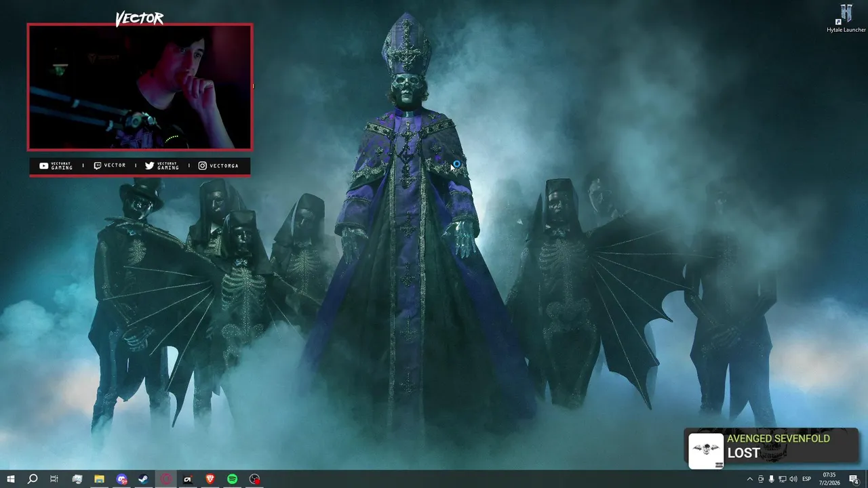Viewport: 868px width, 488px height.
Task: Open Brave browser from the taskbar
Action: (210, 479)
